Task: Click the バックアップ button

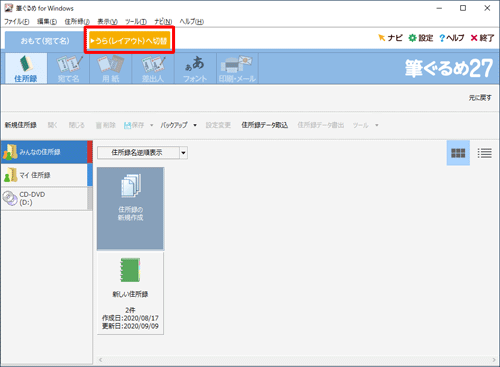Action: [174, 125]
